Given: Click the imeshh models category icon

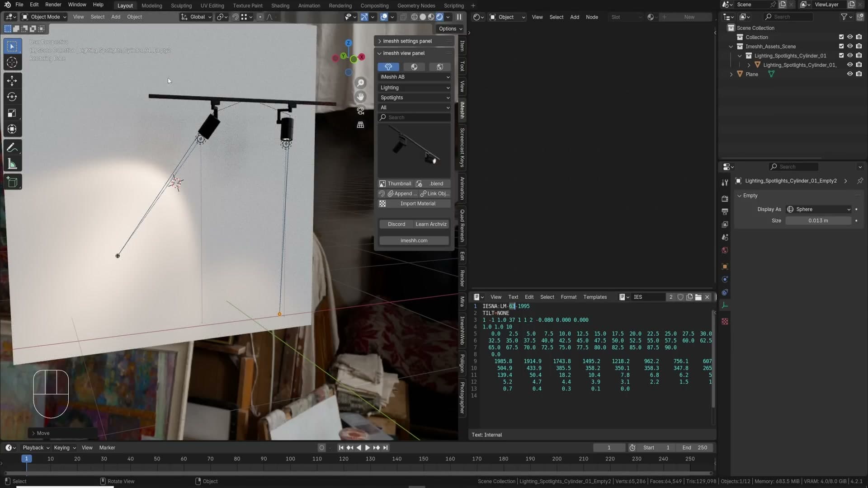Looking at the screenshot, I should pyautogui.click(x=388, y=67).
